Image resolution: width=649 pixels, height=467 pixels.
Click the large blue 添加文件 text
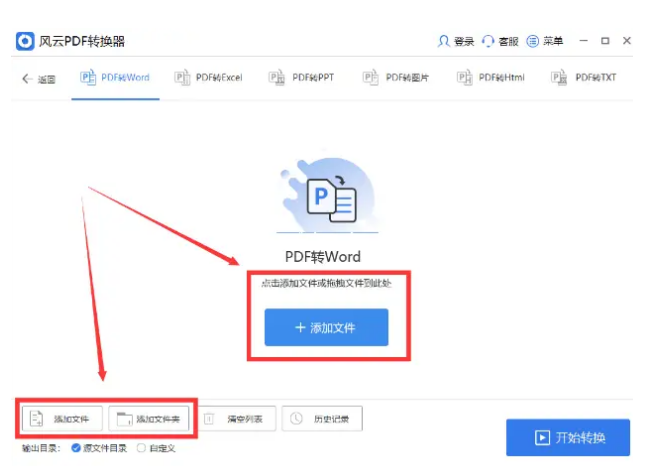coord(333,328)
